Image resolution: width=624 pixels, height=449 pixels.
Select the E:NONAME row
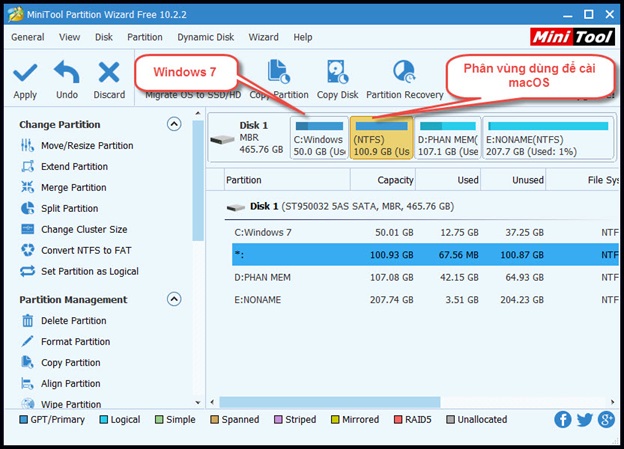tap(425, 300)
